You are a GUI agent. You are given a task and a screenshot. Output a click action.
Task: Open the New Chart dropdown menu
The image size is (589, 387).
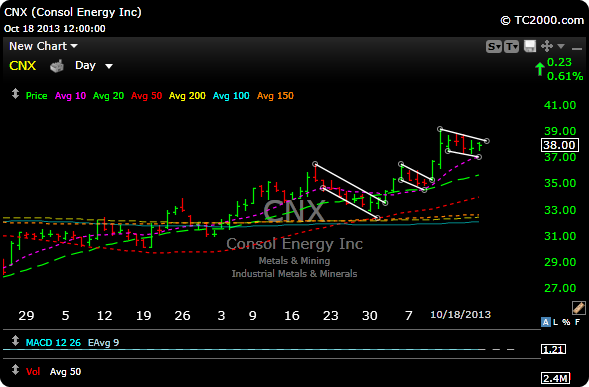43,46
